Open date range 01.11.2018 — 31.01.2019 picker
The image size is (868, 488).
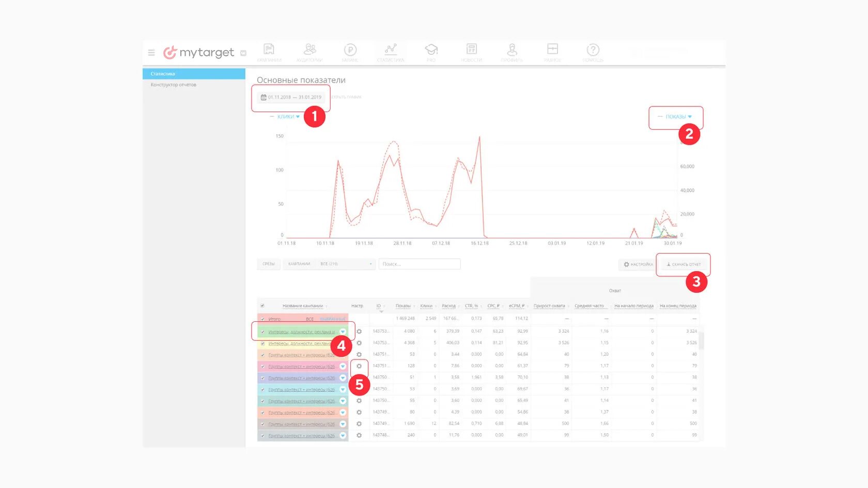pyautogui.click(x=291, y=97)
